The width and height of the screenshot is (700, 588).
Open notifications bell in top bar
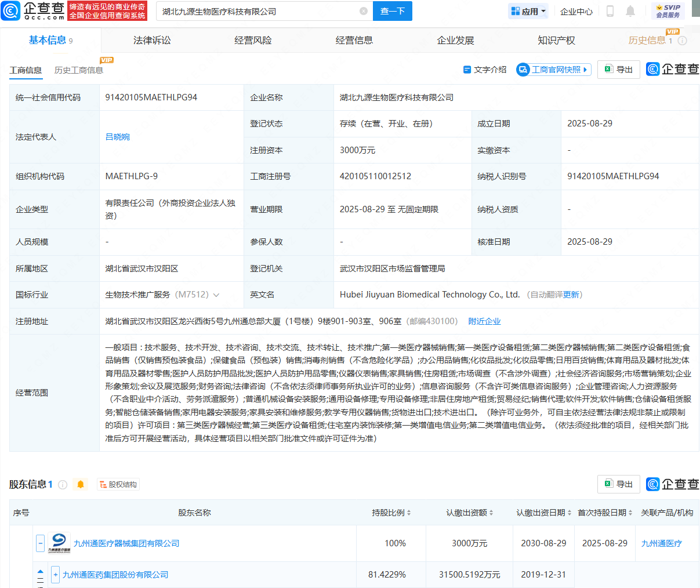coord(630,11)
